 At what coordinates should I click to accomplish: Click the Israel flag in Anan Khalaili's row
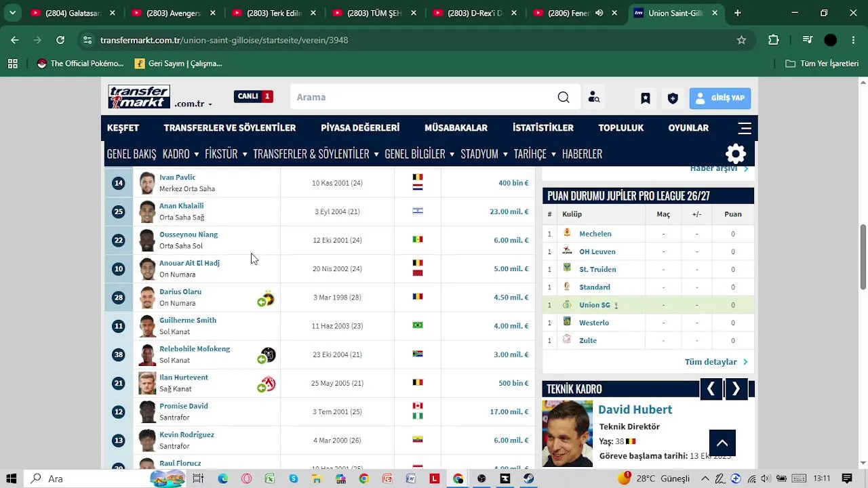point(418,211)
